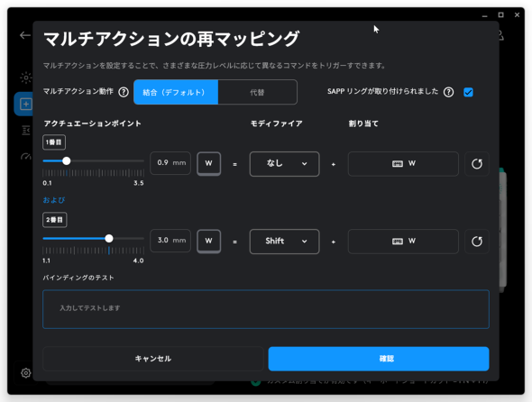This screenshot has width=532, height=402.
Task: Click the first actuation point slider handle
Action: tap(67, 160)
